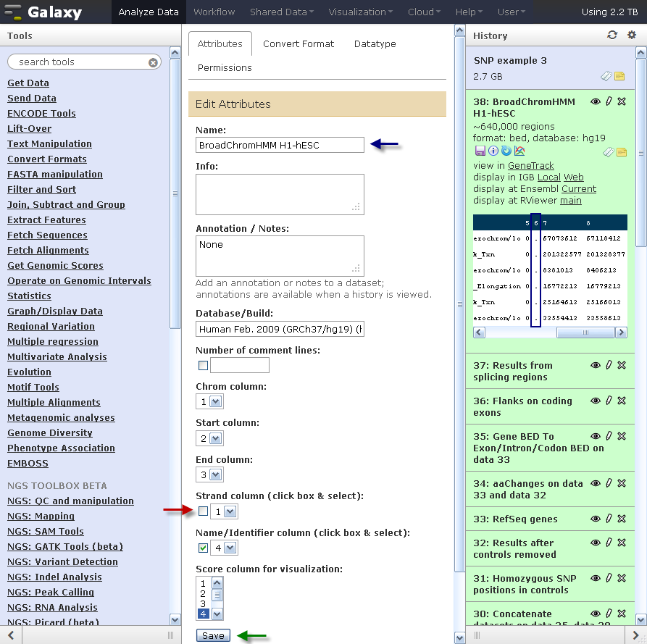The image size is (647, 644).
Task: Open Get Data tool section
Action: point(28,83)
